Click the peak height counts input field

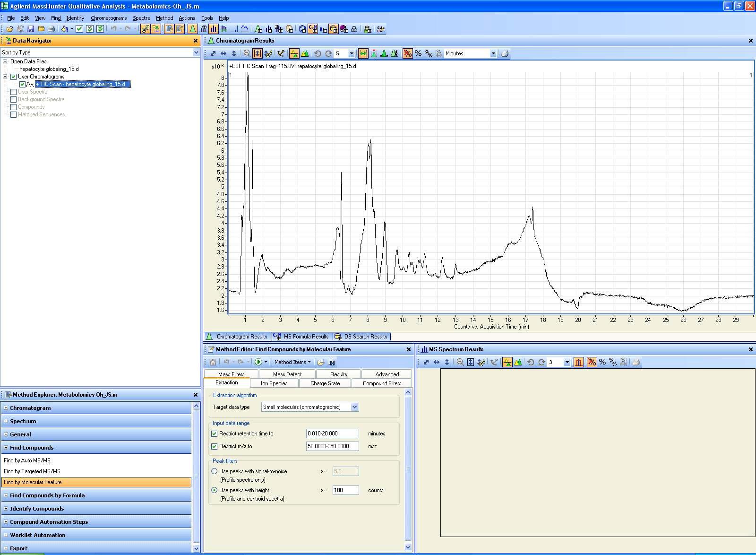point(346,490)
